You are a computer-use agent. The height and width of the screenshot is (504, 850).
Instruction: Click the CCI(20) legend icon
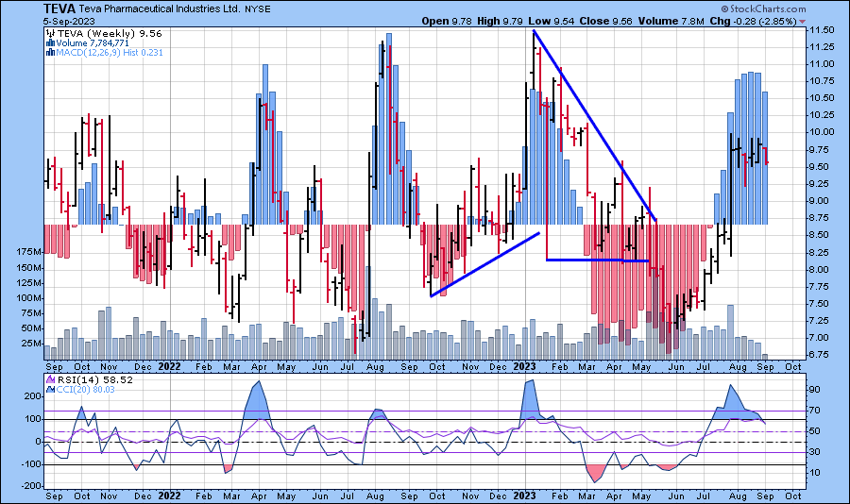point(50,389)
